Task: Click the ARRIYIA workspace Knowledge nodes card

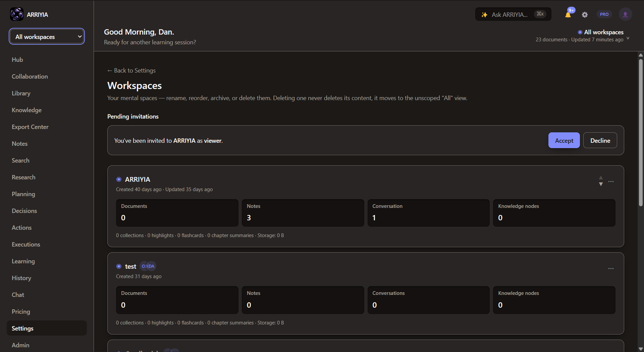Action: point(554,213)
